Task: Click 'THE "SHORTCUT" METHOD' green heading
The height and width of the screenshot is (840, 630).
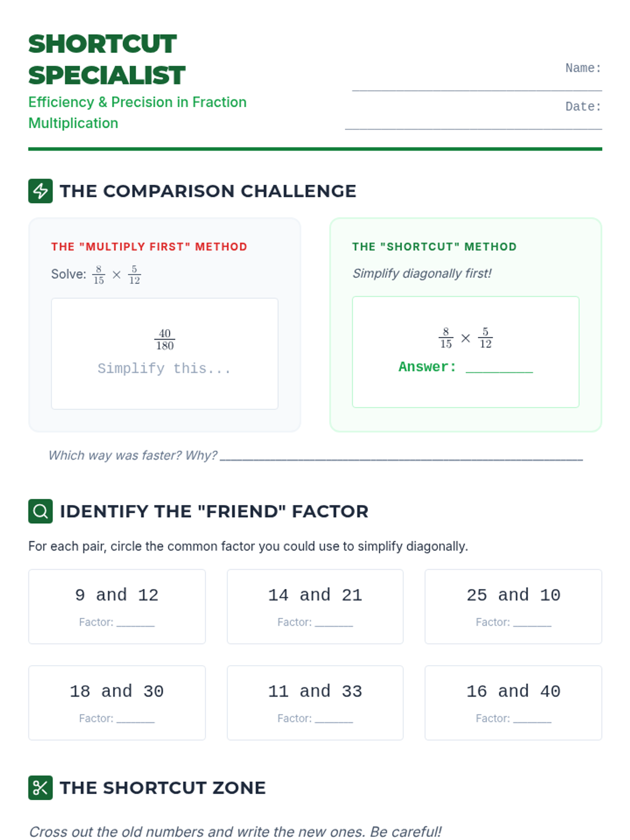Action: click(x=434, y=247)
